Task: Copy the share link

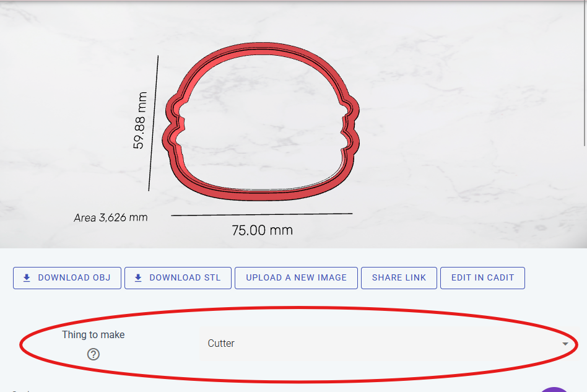Action: tap(399, 278)
